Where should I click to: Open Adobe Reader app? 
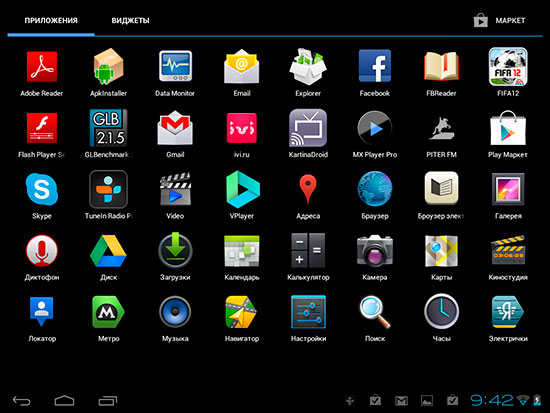42,67
